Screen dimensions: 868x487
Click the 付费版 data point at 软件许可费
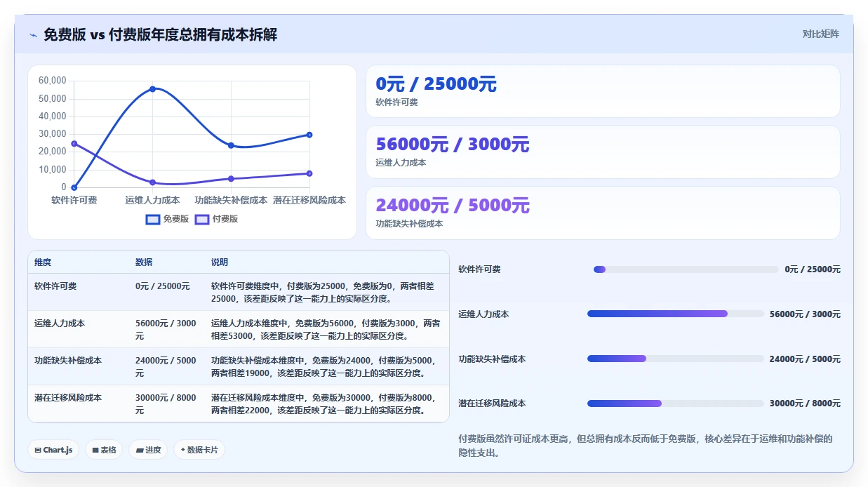click(x=74, y=143)
